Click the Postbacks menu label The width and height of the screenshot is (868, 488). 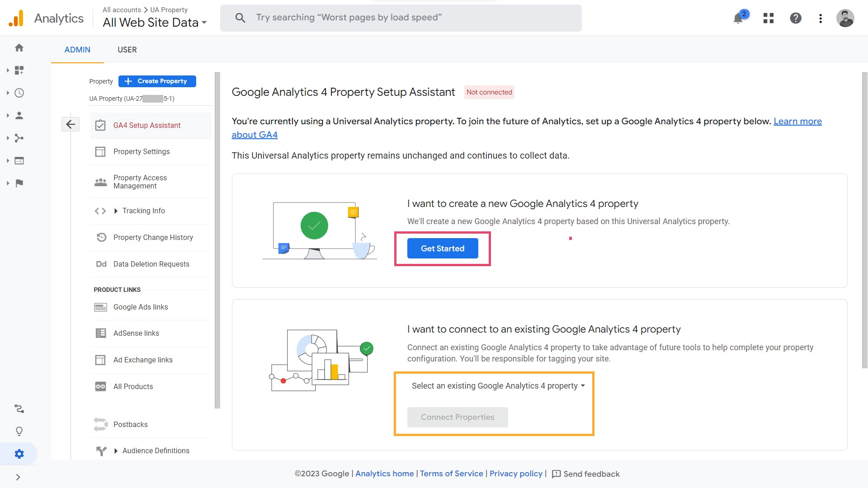130,424
